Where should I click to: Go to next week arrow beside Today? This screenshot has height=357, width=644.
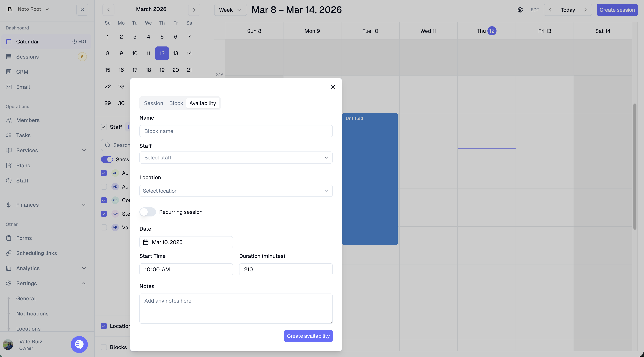(x=585, y=10)
